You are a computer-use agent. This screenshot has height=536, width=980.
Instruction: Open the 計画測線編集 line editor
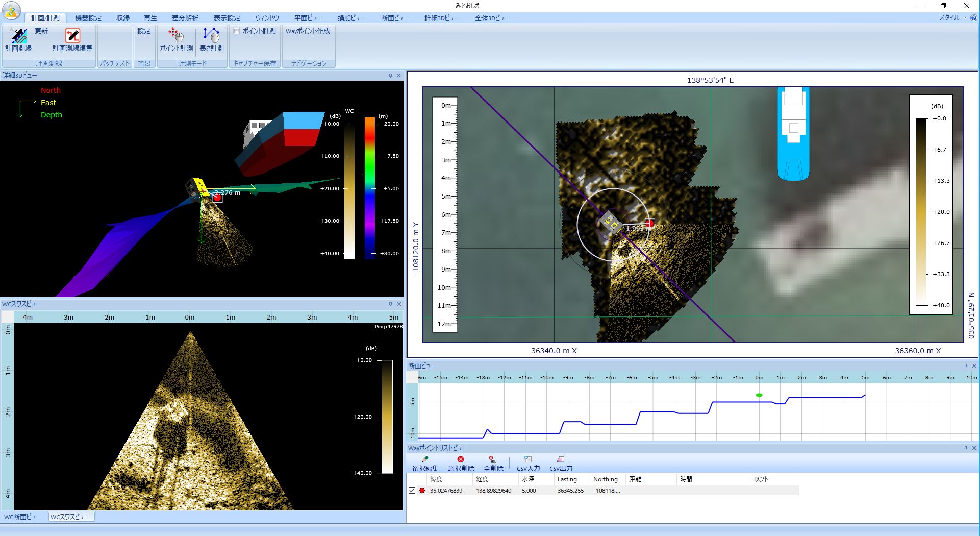click(x=72, y=40)
